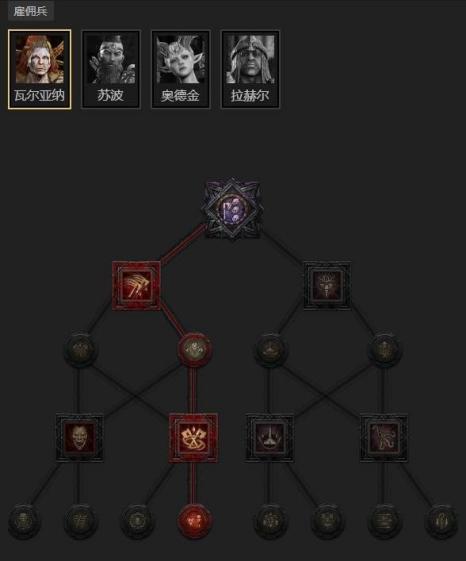Click the purple skull root node

[x=232, y=209]
